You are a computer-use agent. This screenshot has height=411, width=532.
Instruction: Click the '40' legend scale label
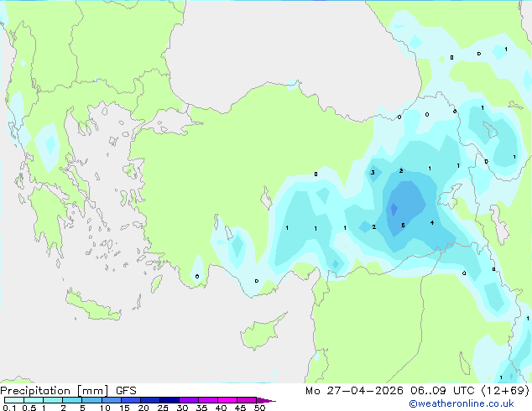[221, 408]
